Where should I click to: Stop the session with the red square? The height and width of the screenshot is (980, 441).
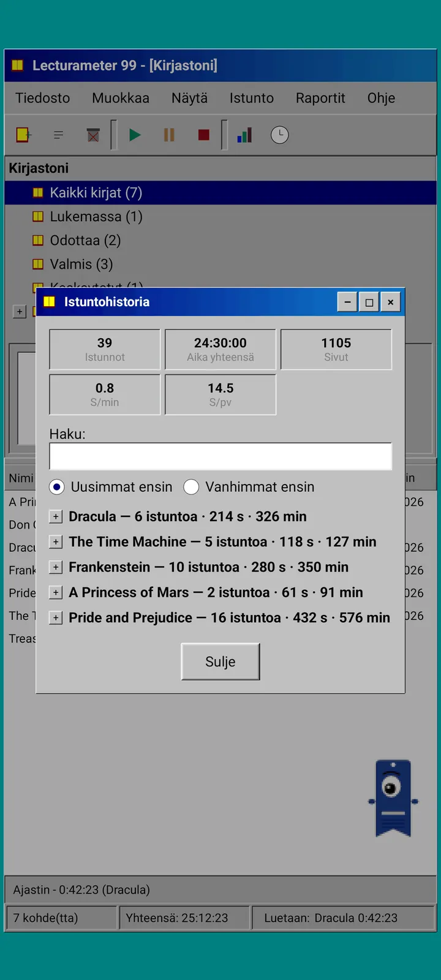[x=204, y=135]
